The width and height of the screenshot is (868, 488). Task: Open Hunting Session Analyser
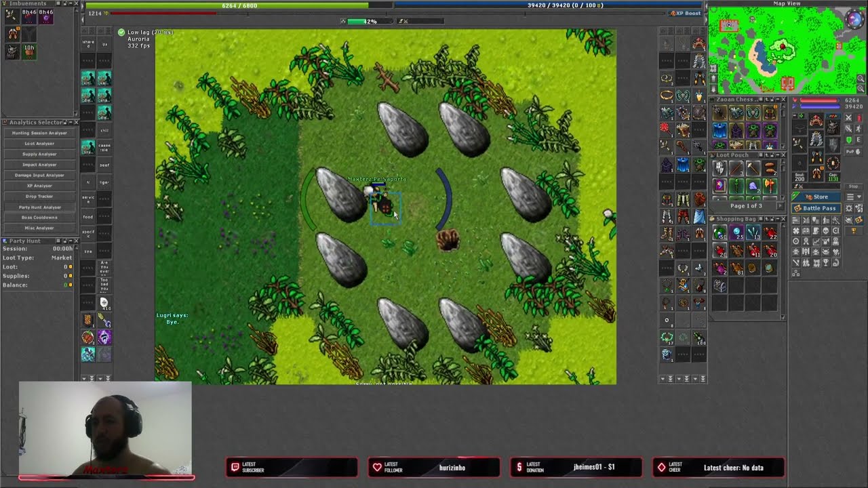point(39,133)
